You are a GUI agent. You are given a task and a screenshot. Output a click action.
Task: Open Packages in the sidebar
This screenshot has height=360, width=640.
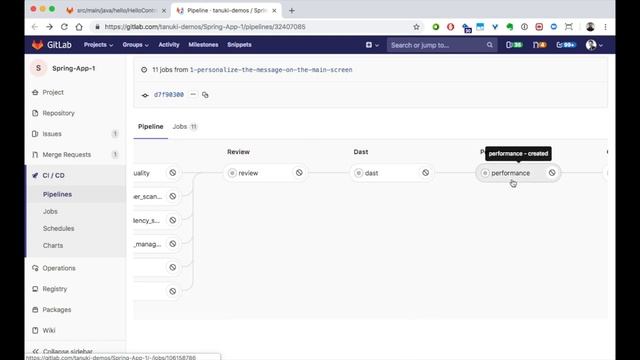[56, 310]
